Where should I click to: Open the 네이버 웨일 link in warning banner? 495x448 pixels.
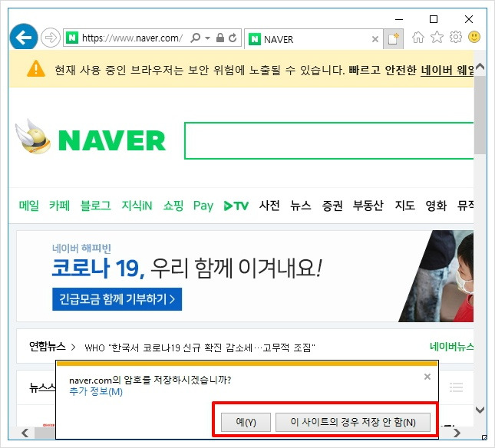pos(447,70)
